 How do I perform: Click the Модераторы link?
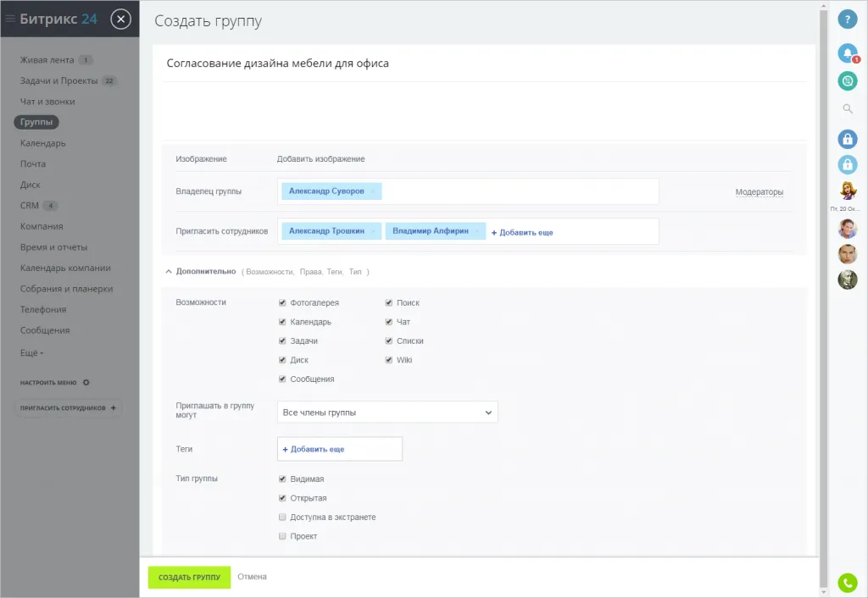[x=759, y=192]
